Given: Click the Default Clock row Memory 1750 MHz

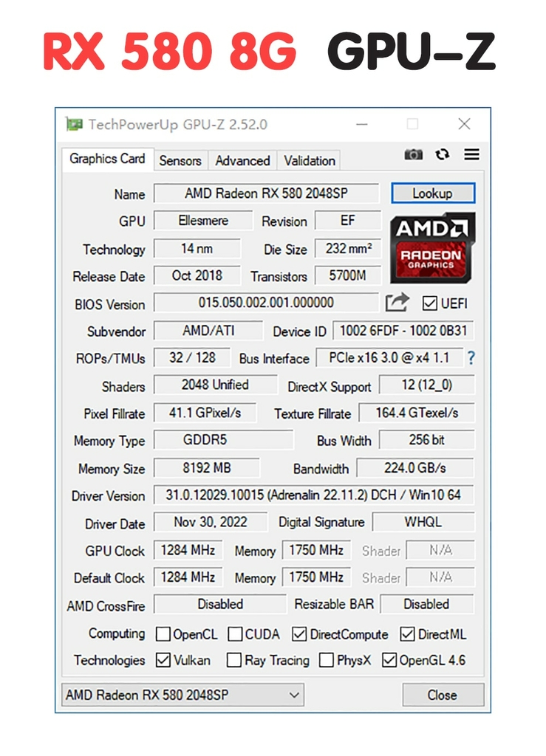Looking at the screenshot, I should (x=316, y=577).
